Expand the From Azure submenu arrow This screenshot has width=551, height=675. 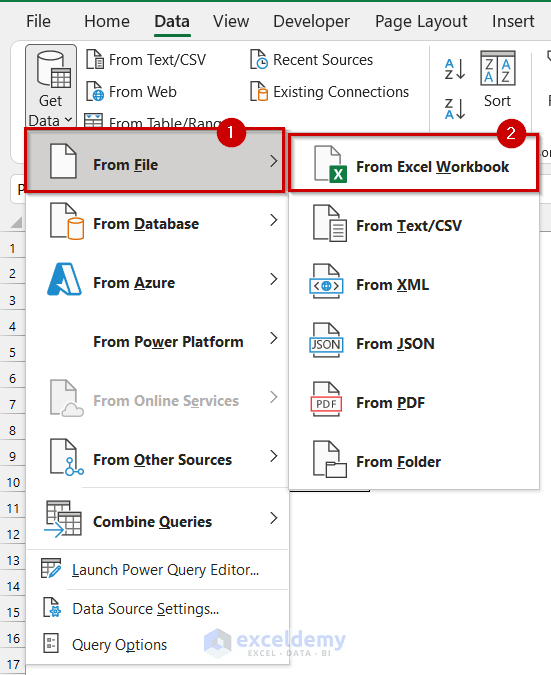[x=273, y=279]
